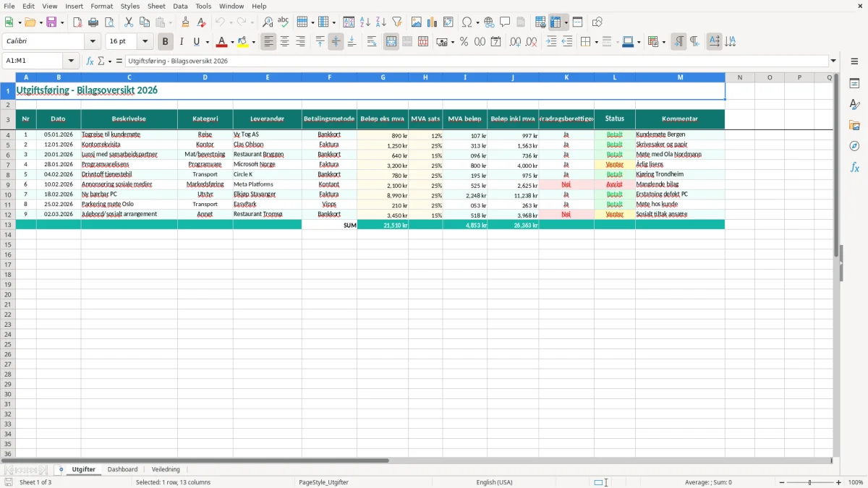
Task: Open the Conditional Formatting dropdown arrow
Action: [663, 42]
